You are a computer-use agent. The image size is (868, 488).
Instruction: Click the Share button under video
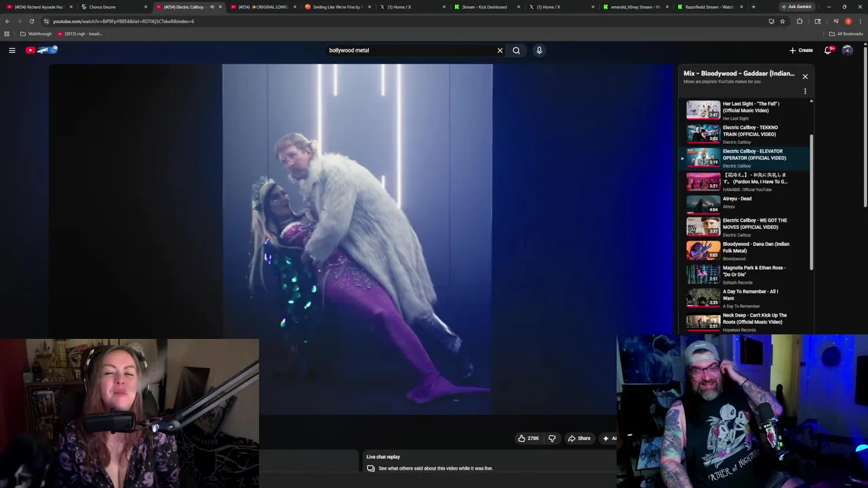click(x=579, y=439)
